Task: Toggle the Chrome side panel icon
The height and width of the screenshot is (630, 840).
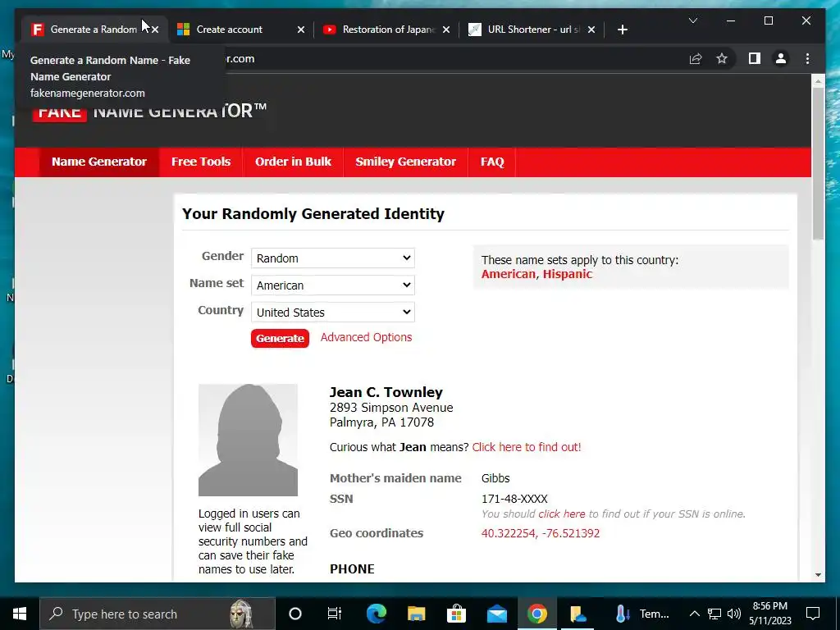Action: [x=755, y=58]
